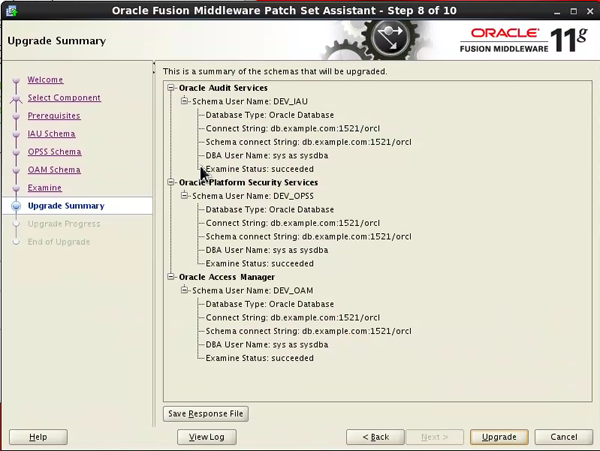This screenshot has width=600, height=451.
Task: Go to the Welcome step
Action: [45, 80]
